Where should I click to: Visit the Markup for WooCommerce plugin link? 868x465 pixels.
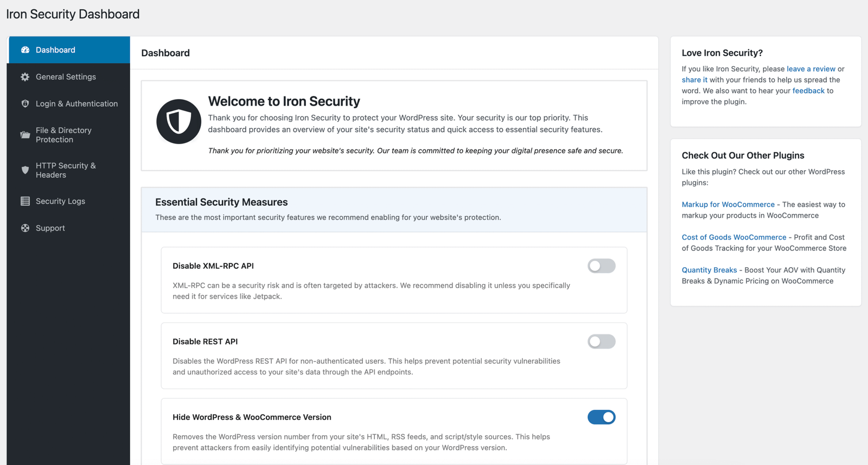728,204
